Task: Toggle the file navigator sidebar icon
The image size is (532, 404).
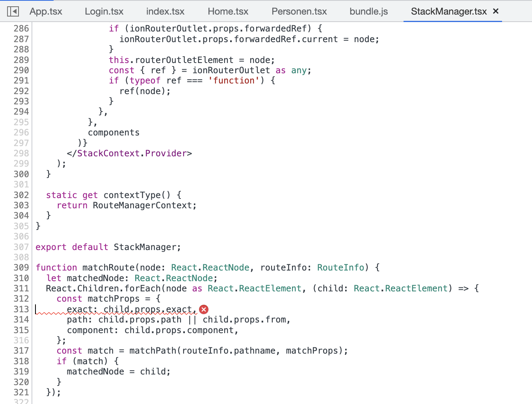Action: (13, 11)
